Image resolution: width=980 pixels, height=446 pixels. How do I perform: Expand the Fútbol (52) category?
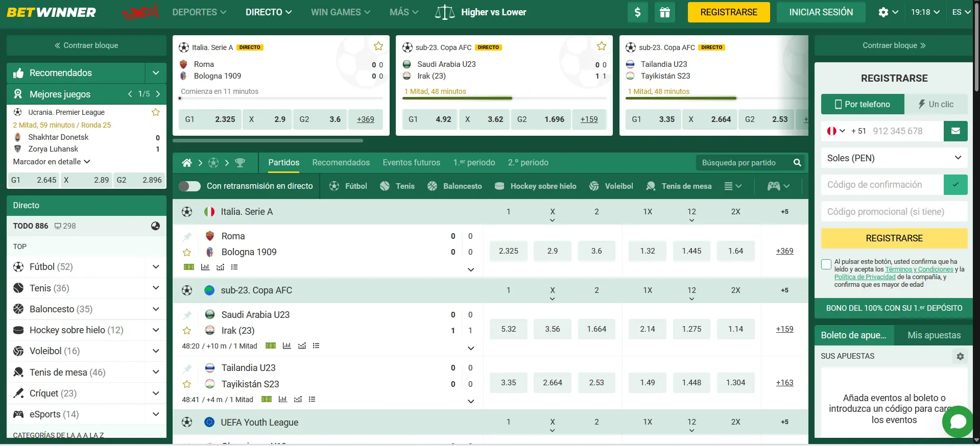[x=156, y=267]
